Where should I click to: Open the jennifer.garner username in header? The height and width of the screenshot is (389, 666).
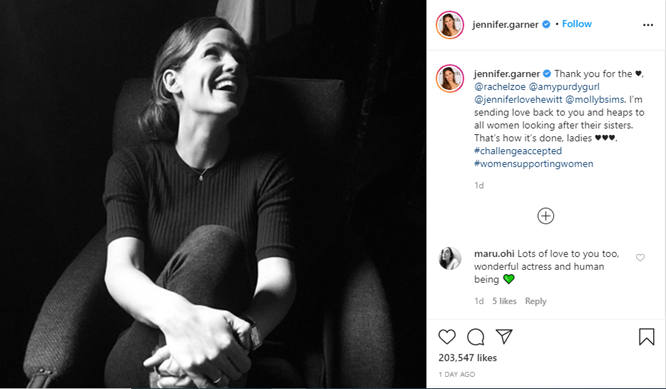(505, 25)
